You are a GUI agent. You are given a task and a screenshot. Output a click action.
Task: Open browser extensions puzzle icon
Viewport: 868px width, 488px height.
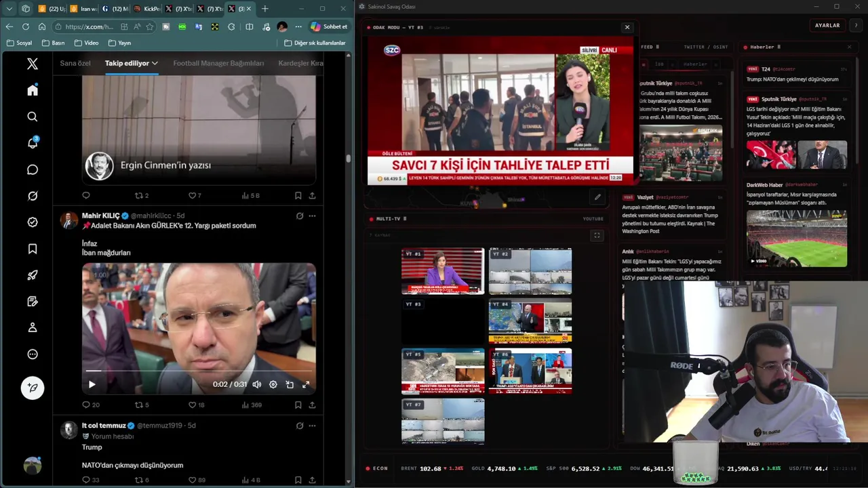231,26
